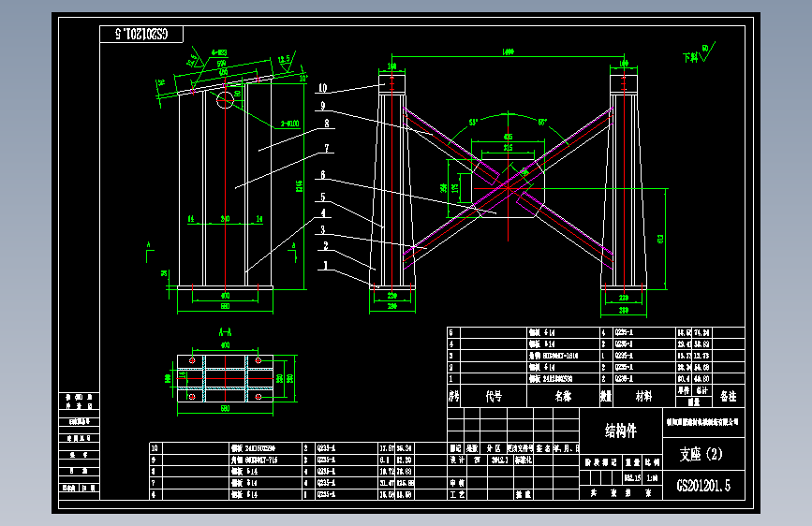Click leader callout number 1

(x=326, y=265)
